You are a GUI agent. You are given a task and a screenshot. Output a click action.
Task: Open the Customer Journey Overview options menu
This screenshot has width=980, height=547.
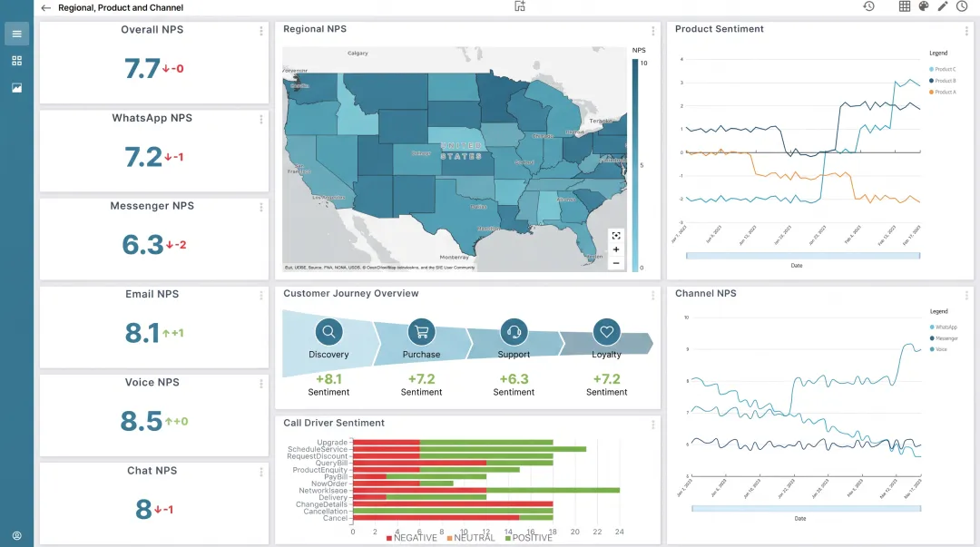pos(653,295)
